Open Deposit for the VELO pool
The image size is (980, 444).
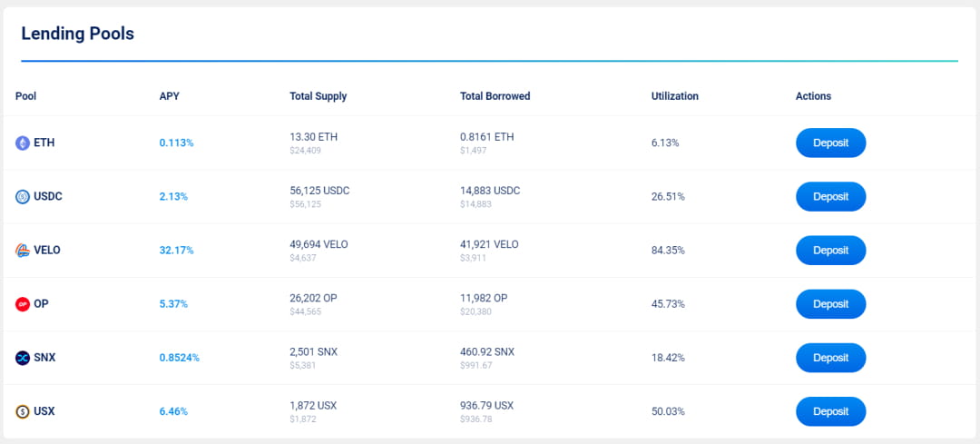tap(830, 250)
